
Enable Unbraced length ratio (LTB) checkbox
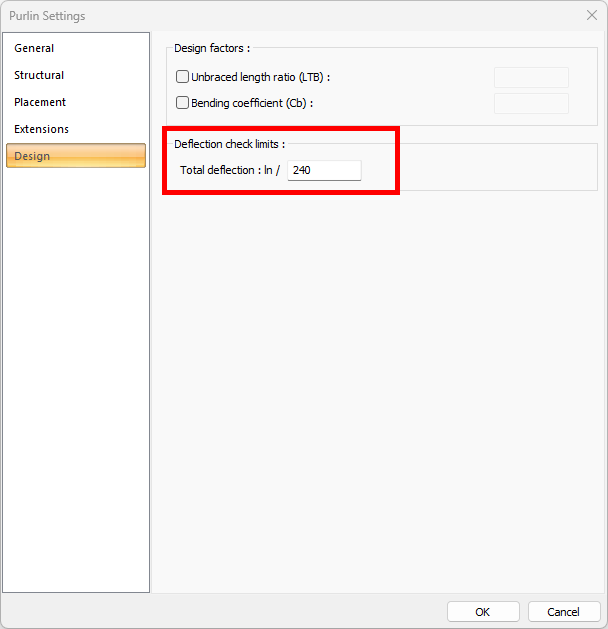[x=182, y=77]
